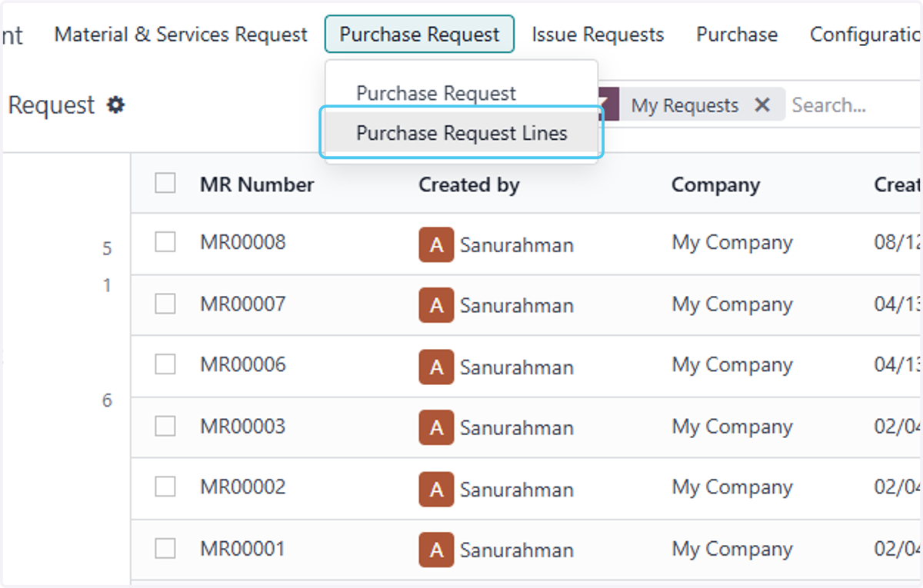Image resolution: width=923 pixels, height=588 pixels.
Task: Open Sanurahman avatar in MR00006 row
Action: pyautogui.click(x=436, y=367)
